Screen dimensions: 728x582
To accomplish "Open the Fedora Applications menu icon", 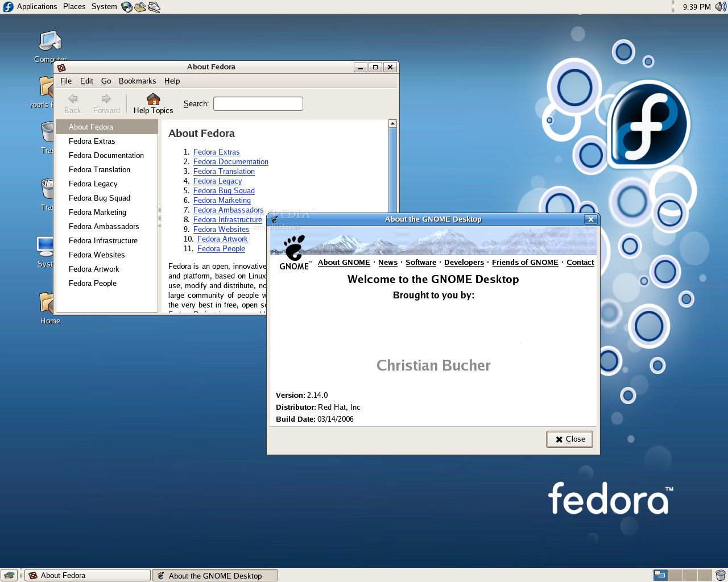I will click(x=8, y=7).
